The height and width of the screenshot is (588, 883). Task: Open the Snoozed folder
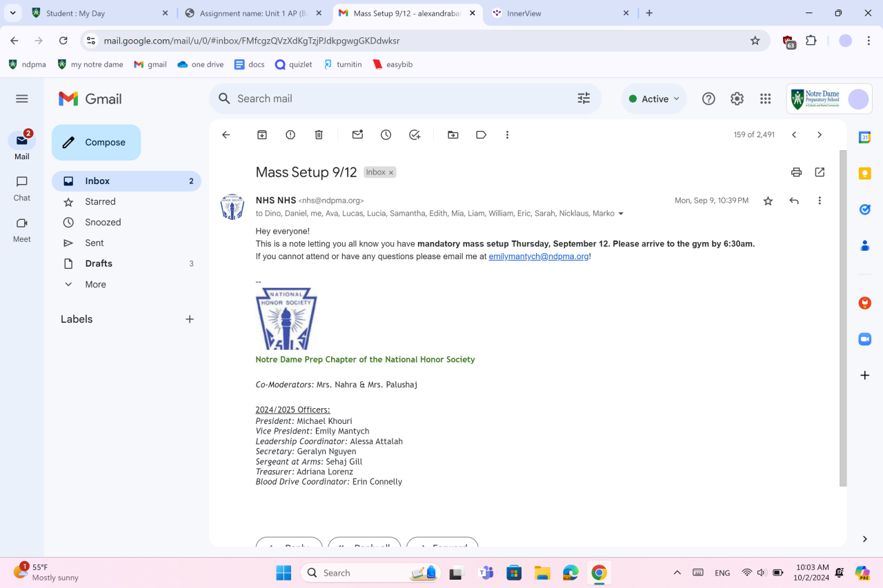click(x=126, y=223)
